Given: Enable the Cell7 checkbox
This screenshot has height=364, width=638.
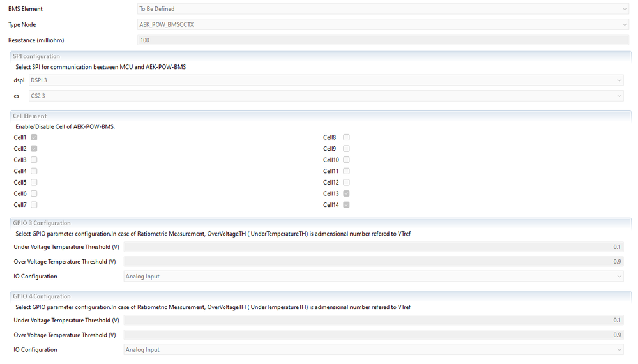Looking at the screenshot, I should click(34, 205).
